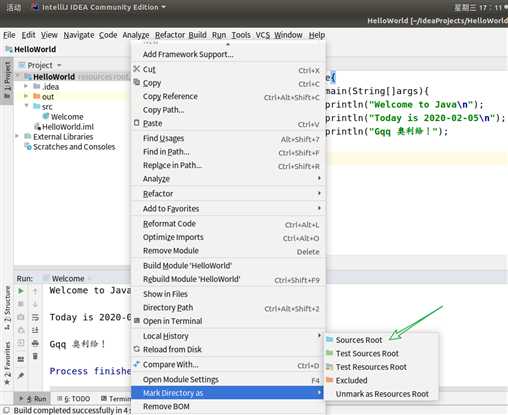
Task: Click the Print console output icon
Action: pos(35,343)
